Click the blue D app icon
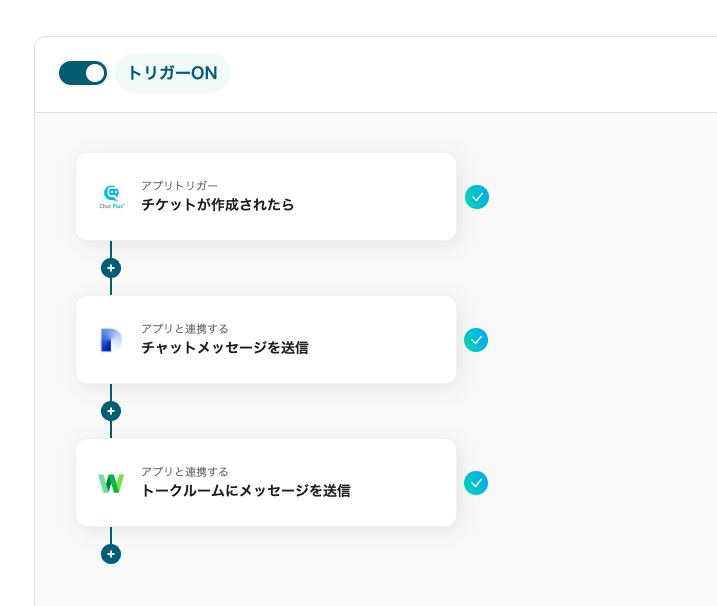This screenshot has height=606, width=717. tap(111, 340)
